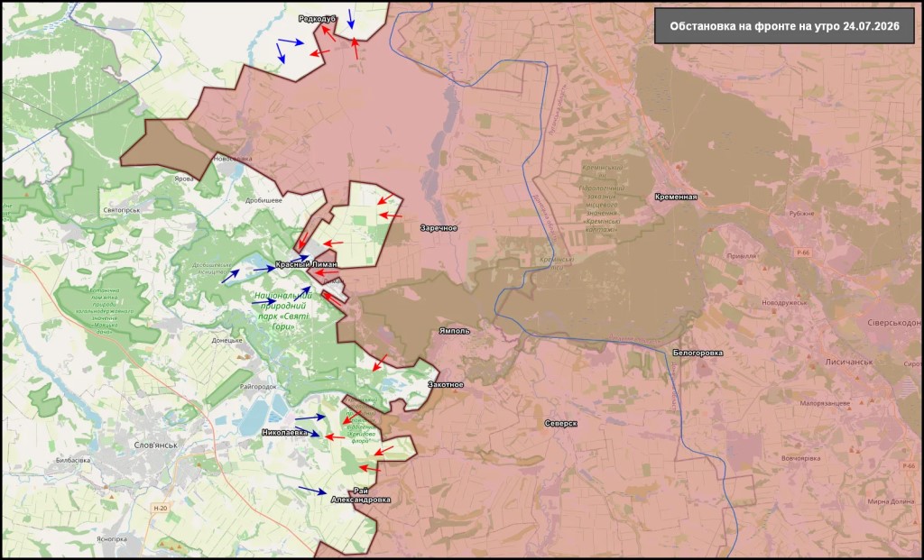This screenshot has height=560, width=924.
Task: Select the Николаевка town label
Action: tap(284, 432)
